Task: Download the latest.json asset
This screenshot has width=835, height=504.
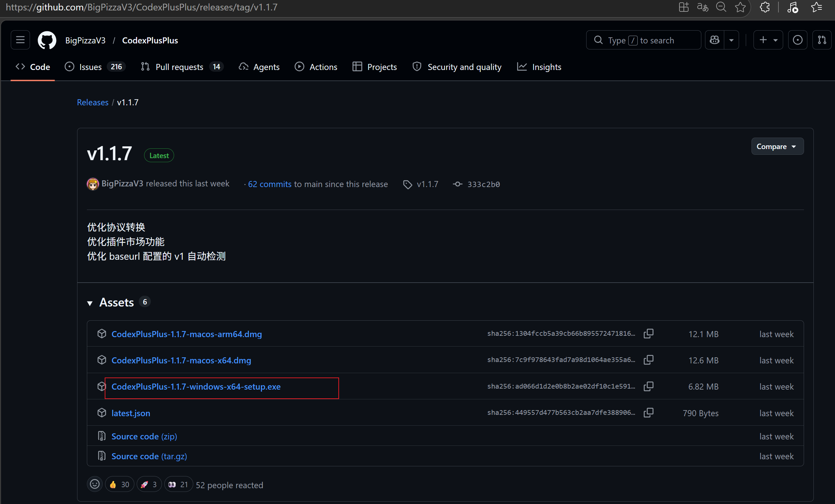Action: [131, 413]
